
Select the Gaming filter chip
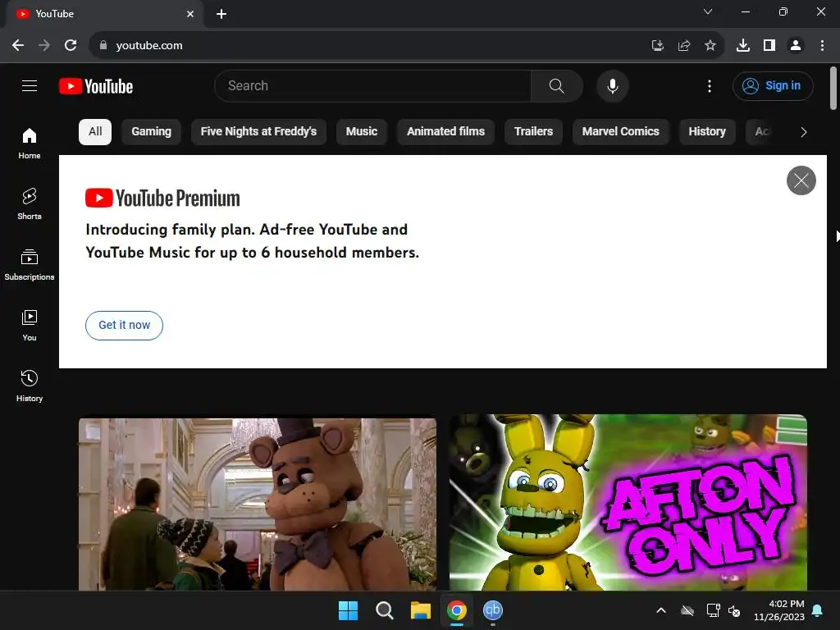(151, 132)
